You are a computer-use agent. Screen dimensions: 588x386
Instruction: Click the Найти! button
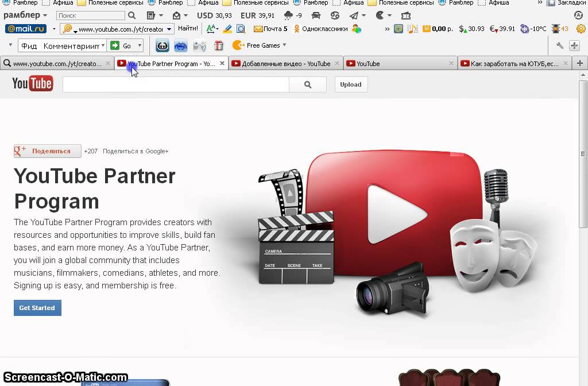188,29
